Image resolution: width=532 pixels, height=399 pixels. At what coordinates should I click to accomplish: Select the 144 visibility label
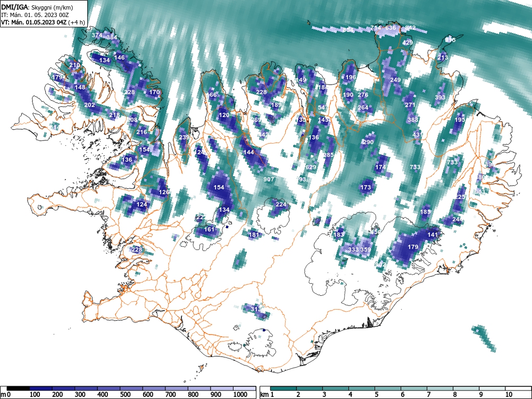click(248, 152)
